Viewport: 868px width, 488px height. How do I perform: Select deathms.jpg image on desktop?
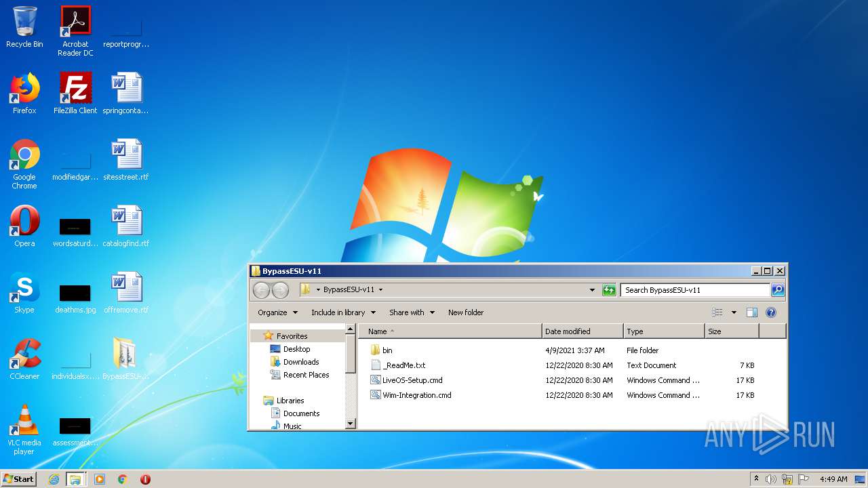75,298
